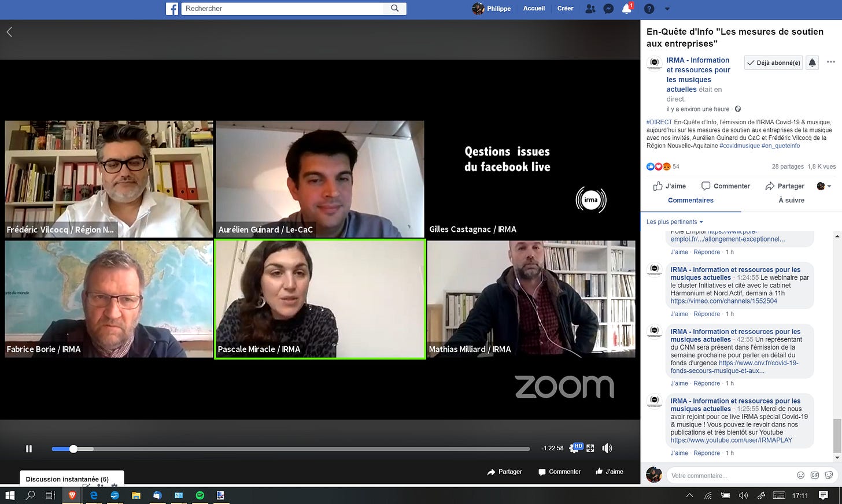Open the three-dots post options menu
Viewport: 842px width, 504px height.
point(830,62)
